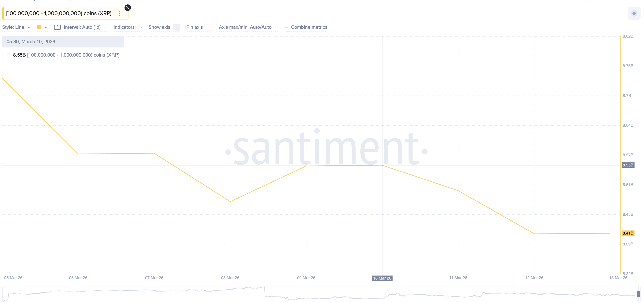Click the interval calendar icon before Interval

57,27
